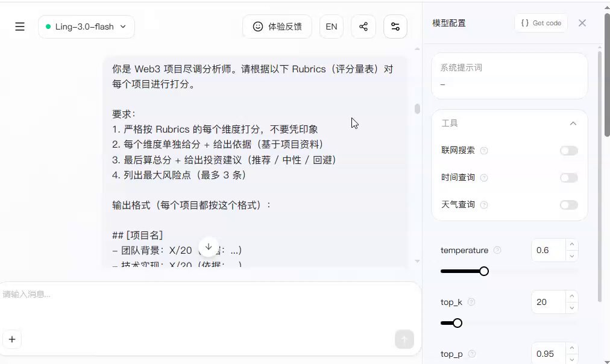Switch language with the EN button
Image resolution: width=610 pixels, height=364 pixels.
[x=332, y=27]
